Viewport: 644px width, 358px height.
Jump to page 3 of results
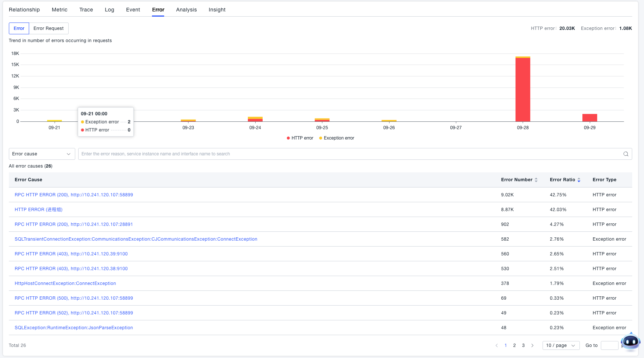523,345
